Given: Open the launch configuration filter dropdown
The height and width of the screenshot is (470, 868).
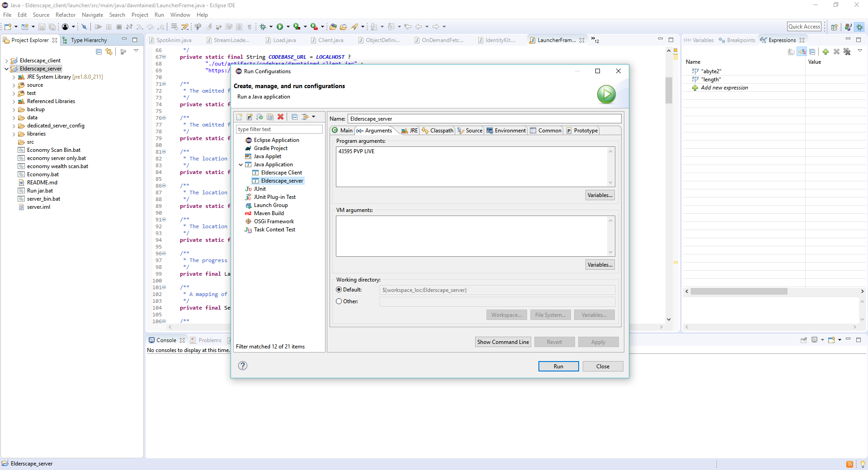Looking at the screenshot, I should click(x=314, y=117).
